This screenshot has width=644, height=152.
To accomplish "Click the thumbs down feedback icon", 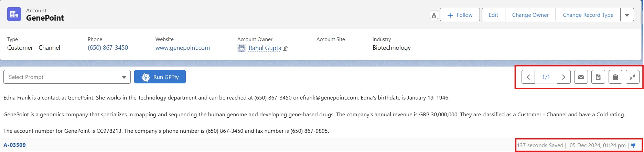I will coord(633,145).
